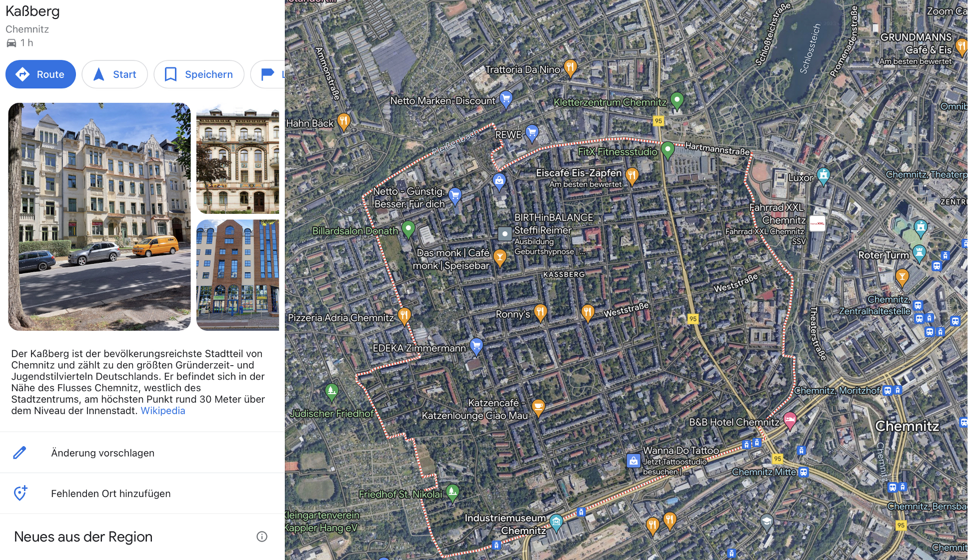Open the Wikipedia link in description
968x560 pixels.
(x=163, y=411)
